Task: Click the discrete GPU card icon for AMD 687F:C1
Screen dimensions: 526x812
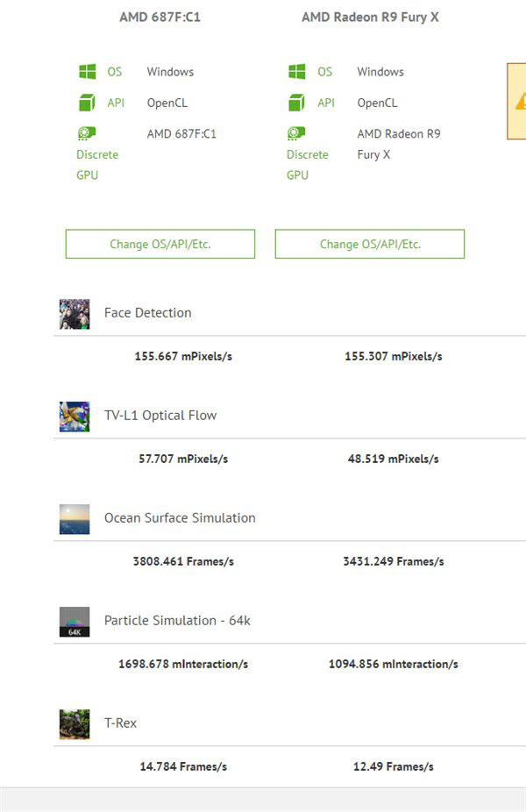Action: click(87, 133)
